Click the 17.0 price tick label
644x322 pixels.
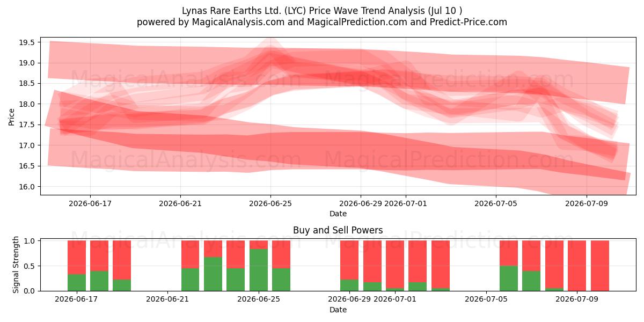tap(28, 145)
